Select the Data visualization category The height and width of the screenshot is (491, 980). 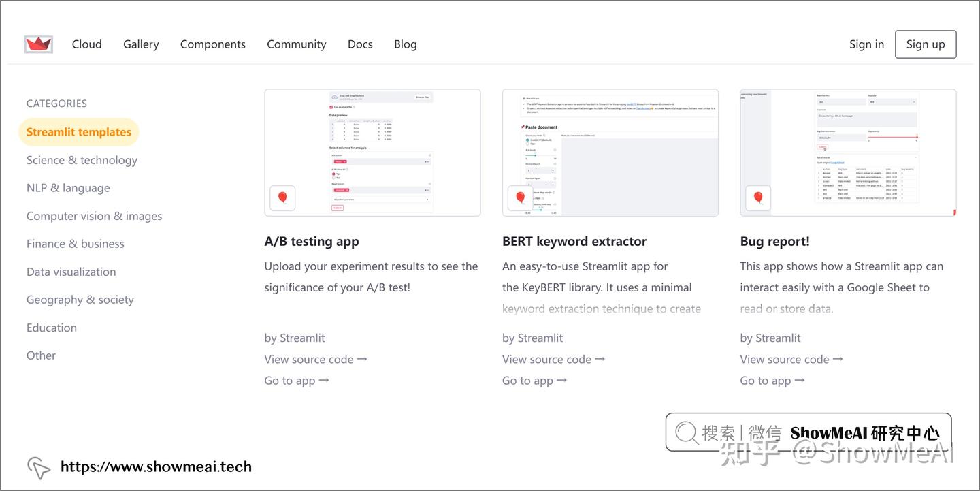pyautogui.click(x=71, y=272)
